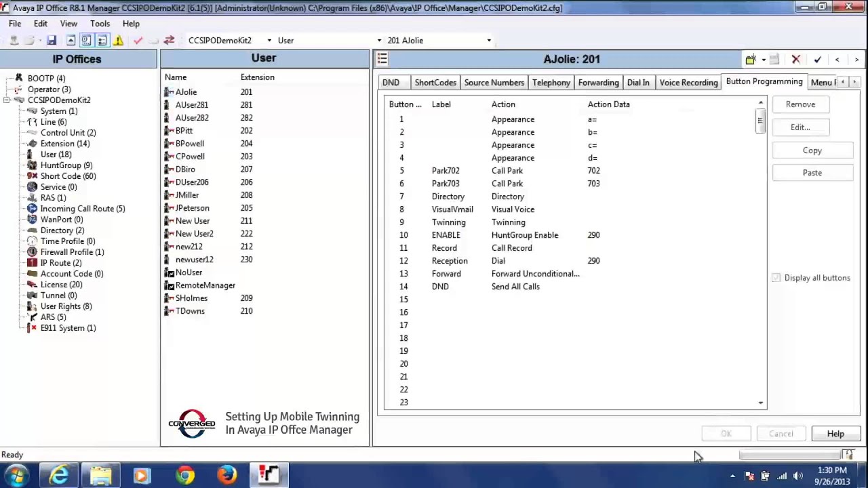The height and width of the screenshot is (488, 868).
Task: Go to previous record with the < arrow
Action: (837, 60)
